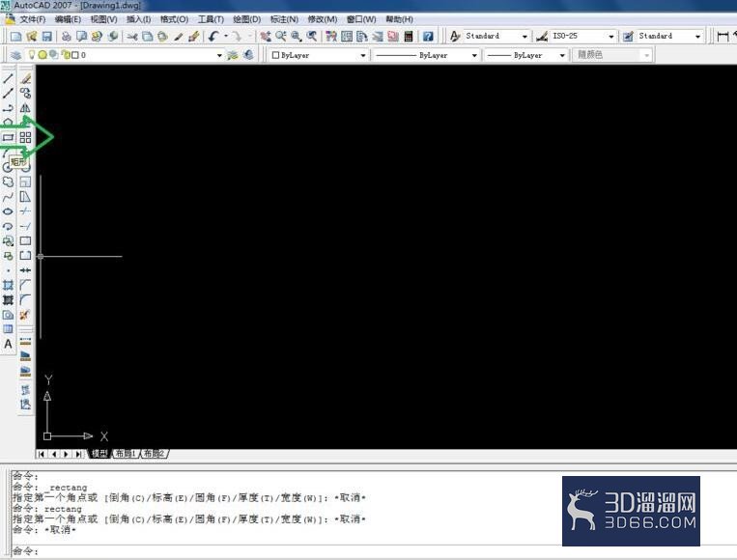Viewport: 737px width, 560px height.
Task: Select the Chamfer modify tool
Action: pos(25,285)
